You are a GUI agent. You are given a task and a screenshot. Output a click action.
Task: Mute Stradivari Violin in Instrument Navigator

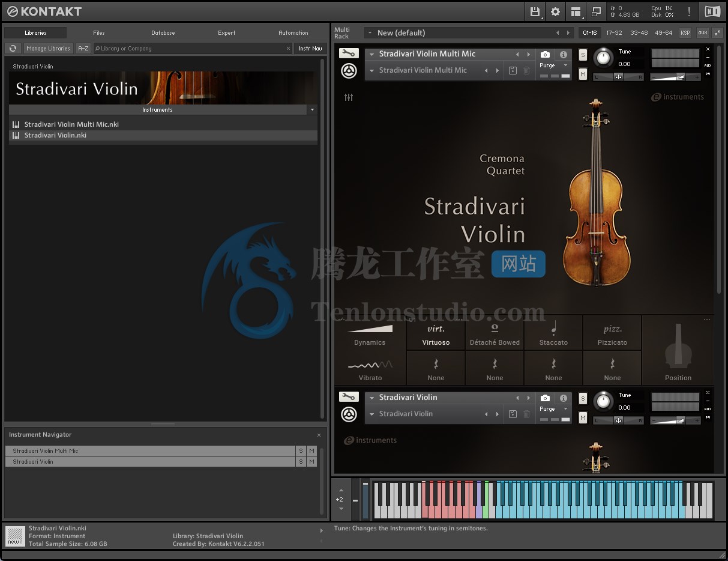pos(311,461)
